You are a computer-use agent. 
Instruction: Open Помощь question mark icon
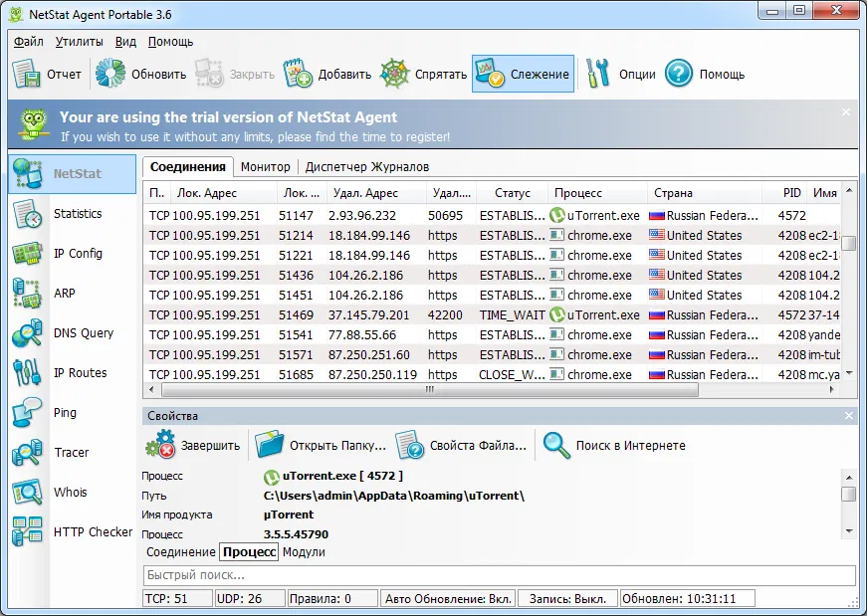679,74
